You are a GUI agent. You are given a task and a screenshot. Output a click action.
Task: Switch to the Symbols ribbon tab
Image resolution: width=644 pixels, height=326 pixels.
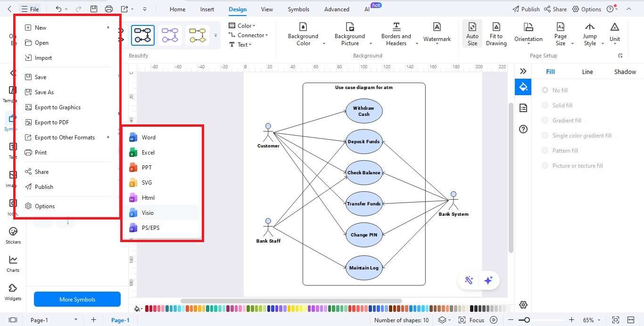coord(298,9)
